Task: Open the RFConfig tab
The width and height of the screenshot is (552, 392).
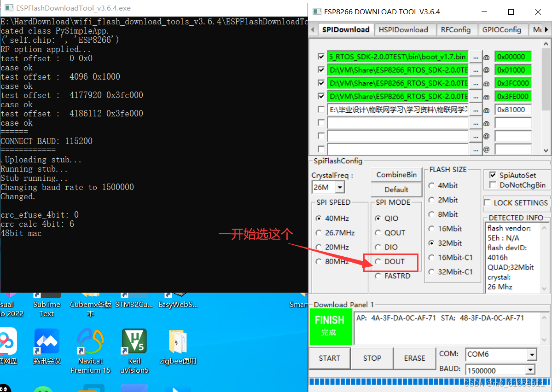Action: coord(455,30)
